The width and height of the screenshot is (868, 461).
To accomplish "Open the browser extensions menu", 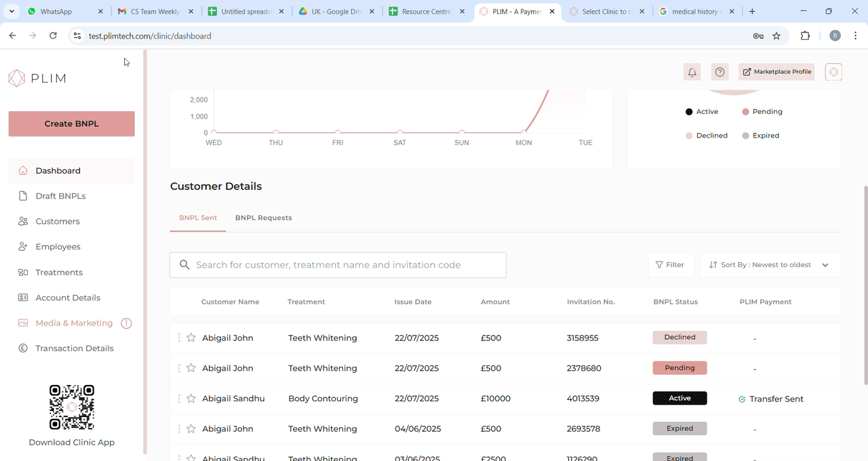I will coord(806,36).
